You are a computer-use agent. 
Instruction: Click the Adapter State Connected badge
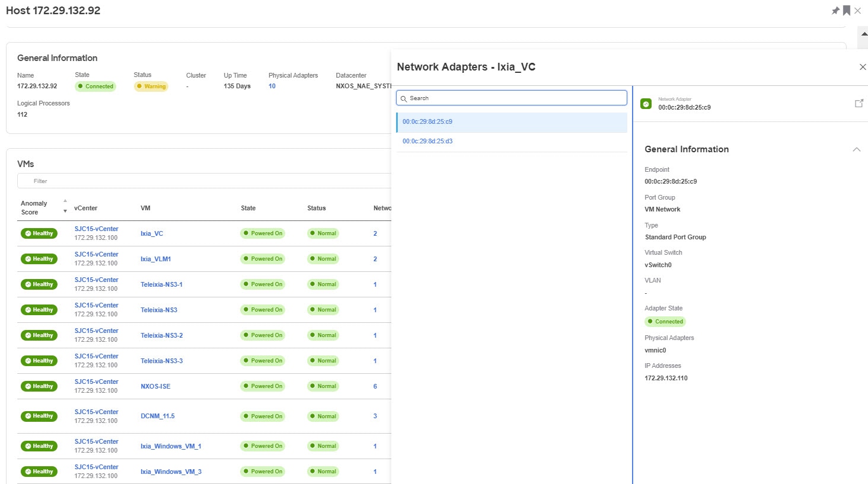click(665, 322)
